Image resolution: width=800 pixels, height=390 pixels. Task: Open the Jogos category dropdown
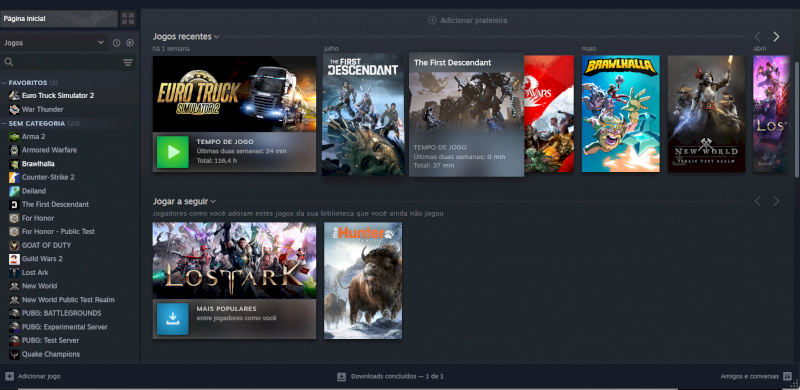click(54, 43)
